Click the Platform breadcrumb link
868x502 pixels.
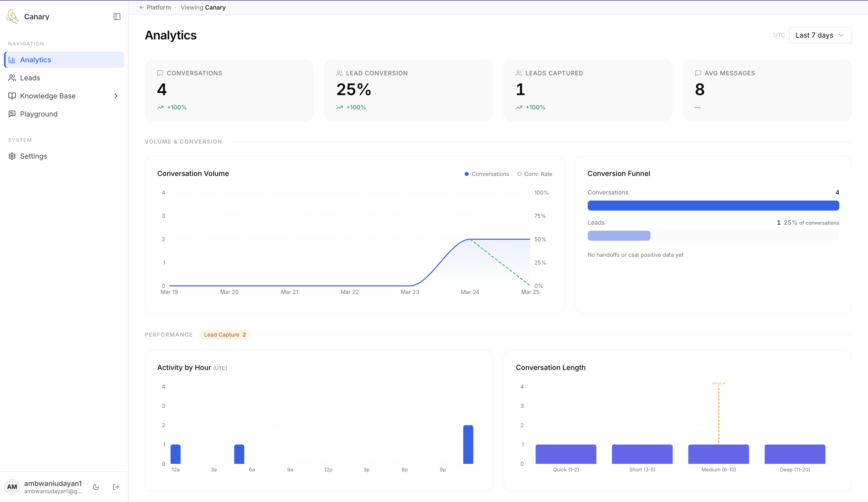[158, 8]
